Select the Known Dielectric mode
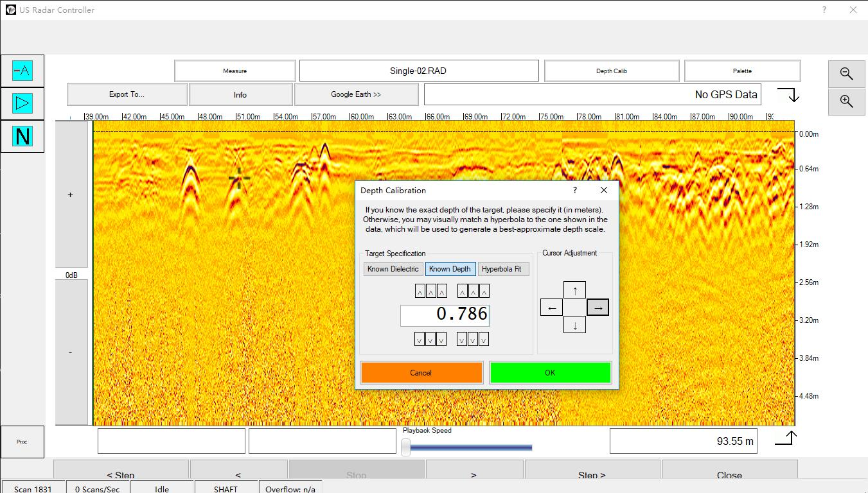Image resolution: width=868 pixels, height=493 pixels. [393, 269]
